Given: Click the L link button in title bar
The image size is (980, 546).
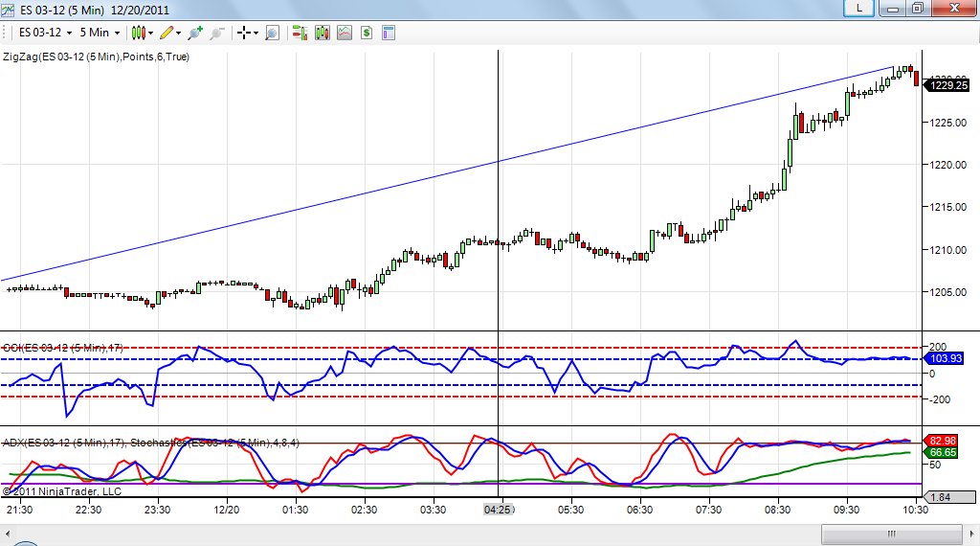Looking at the screenshot, I should (858, 8).
